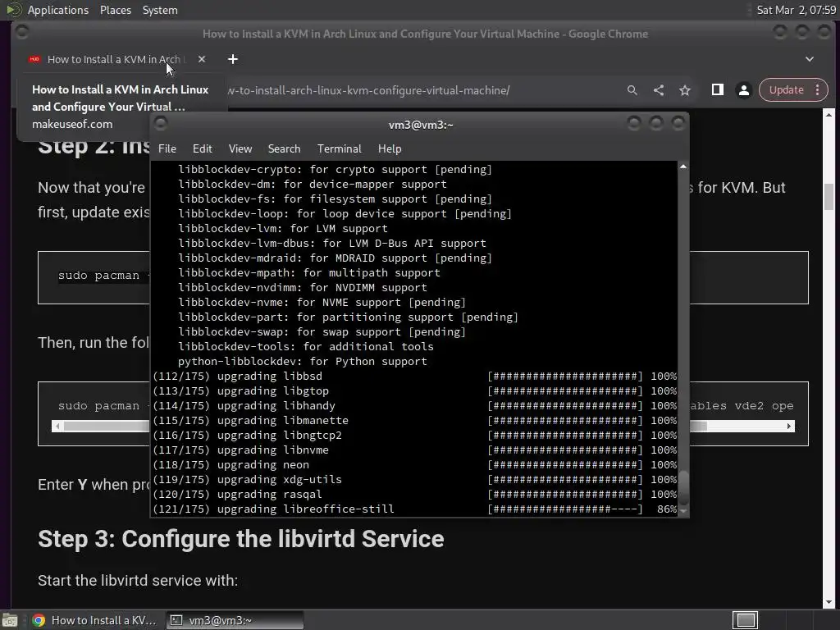The width and height of the screenshot is (840, 630).
Task: Click terminal line 'python-libblockdev: for Python support'
Action: click(303, 362)
